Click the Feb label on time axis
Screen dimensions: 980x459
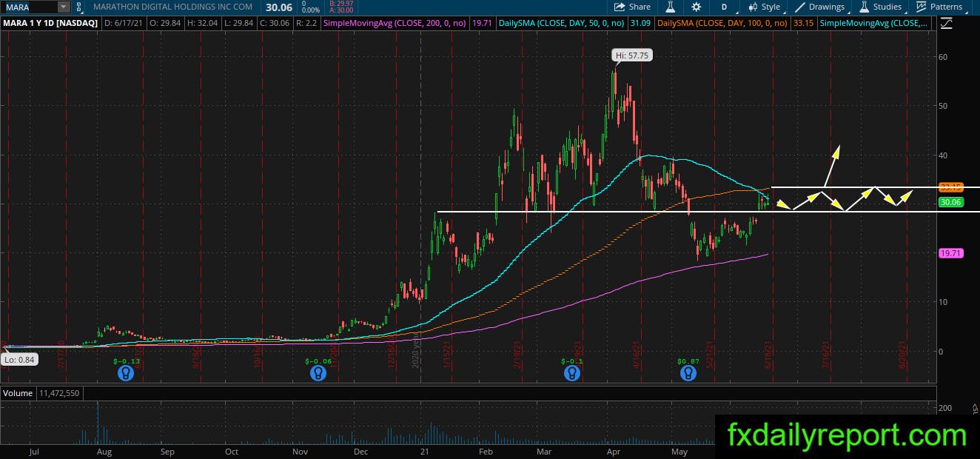[x=486, y=451]
